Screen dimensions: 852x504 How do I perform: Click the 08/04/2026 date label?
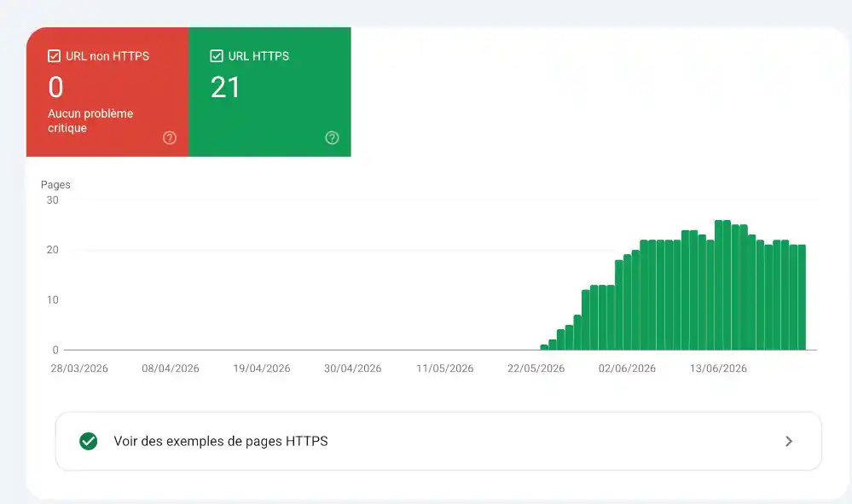click(x=171, y=368)
